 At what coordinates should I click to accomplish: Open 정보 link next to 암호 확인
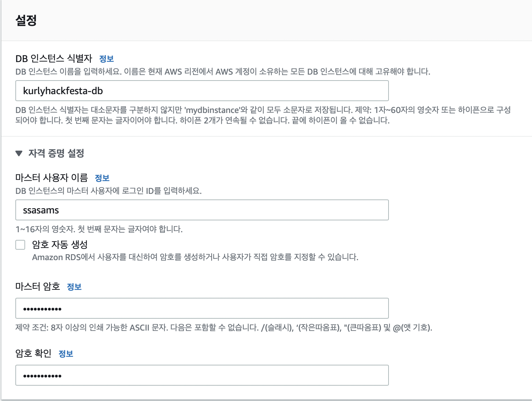tap(66, 354)
